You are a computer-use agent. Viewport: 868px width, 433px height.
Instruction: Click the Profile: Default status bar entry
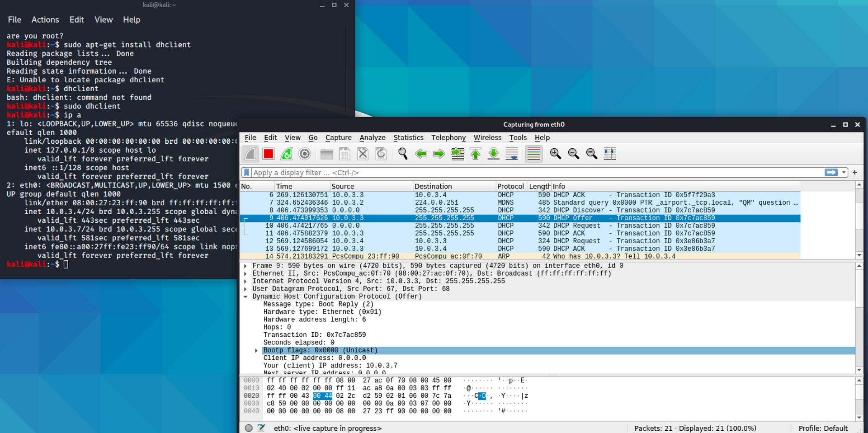823,428
